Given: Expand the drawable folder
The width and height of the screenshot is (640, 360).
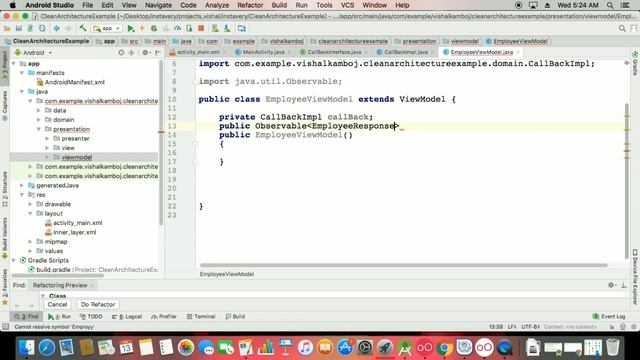Looking at the screenshot, I should click(x=31, y=204).
